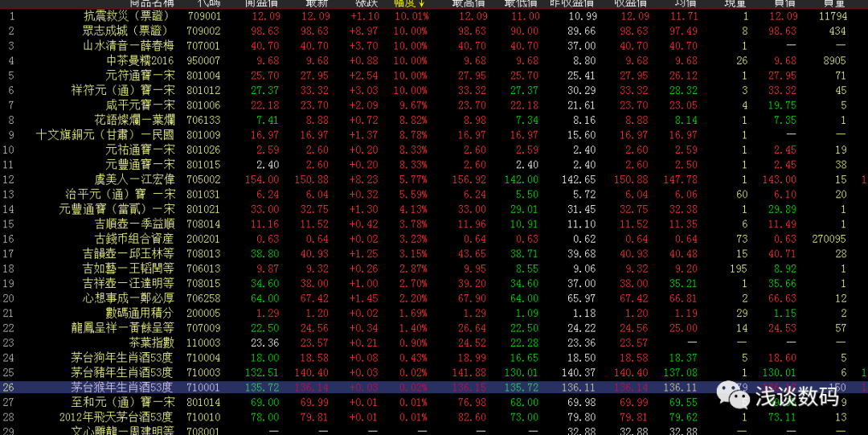Select the 吉順壺-季益順 item
The height and width of the screenshot is (435, 868).
[x=134, y=224]
